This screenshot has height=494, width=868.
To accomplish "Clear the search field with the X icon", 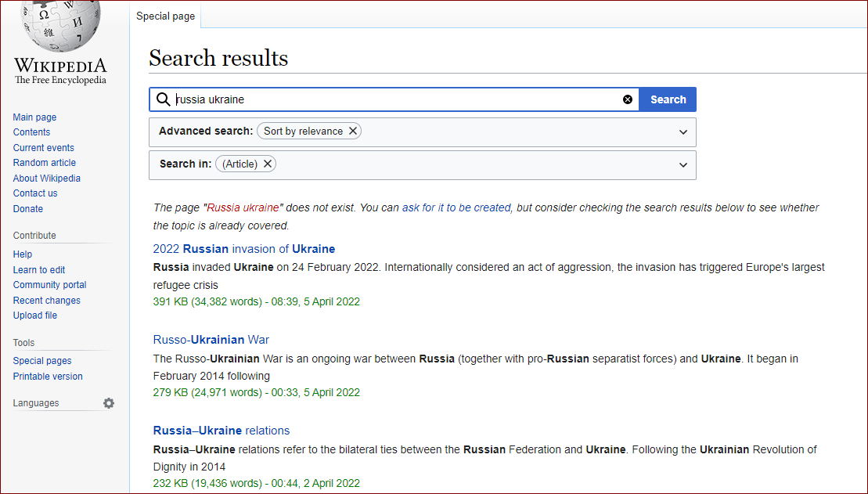I will tap(627, 99).
